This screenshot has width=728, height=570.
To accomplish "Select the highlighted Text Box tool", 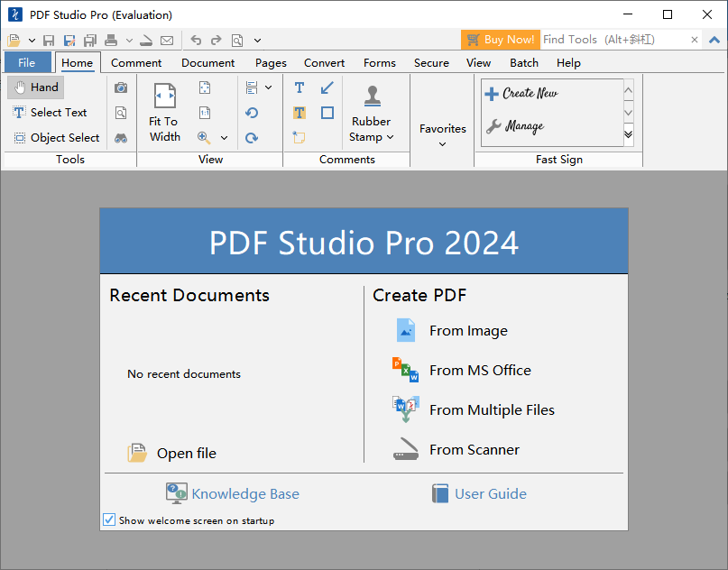I will [299, 113].
